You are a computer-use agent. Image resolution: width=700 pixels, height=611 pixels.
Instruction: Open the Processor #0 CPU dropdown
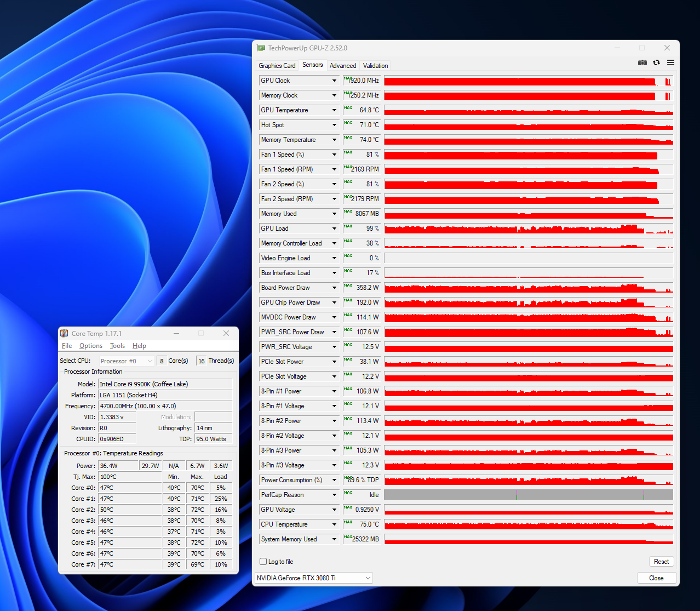point(127,361)
